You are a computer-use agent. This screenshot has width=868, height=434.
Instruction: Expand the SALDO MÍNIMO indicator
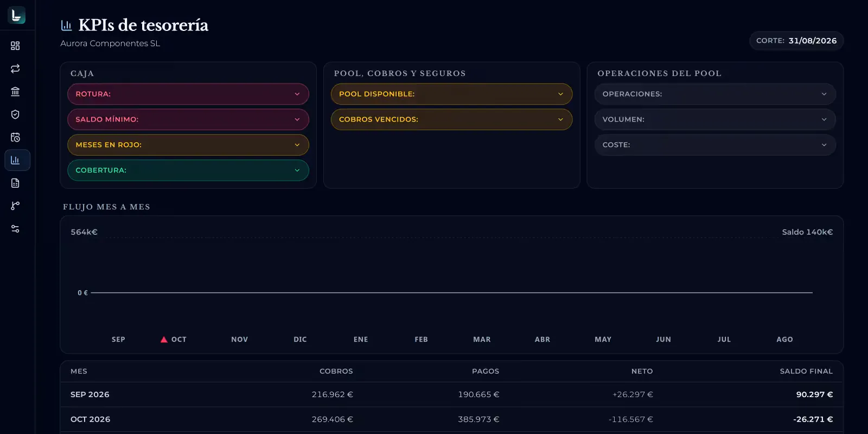[x=188, y=119]
